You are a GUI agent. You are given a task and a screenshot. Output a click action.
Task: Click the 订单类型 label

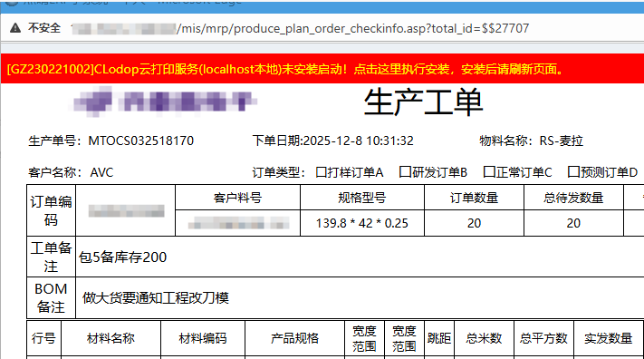pos(279,172)
